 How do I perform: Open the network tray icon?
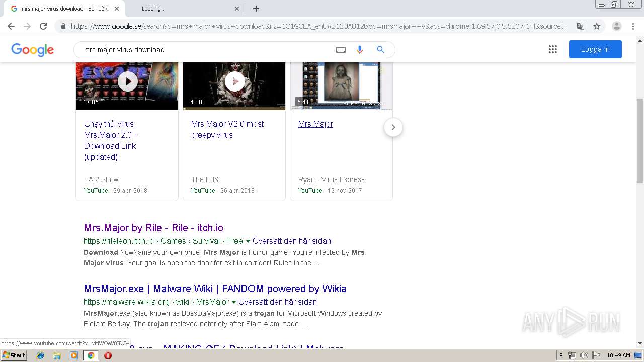[x=572, y=355]
